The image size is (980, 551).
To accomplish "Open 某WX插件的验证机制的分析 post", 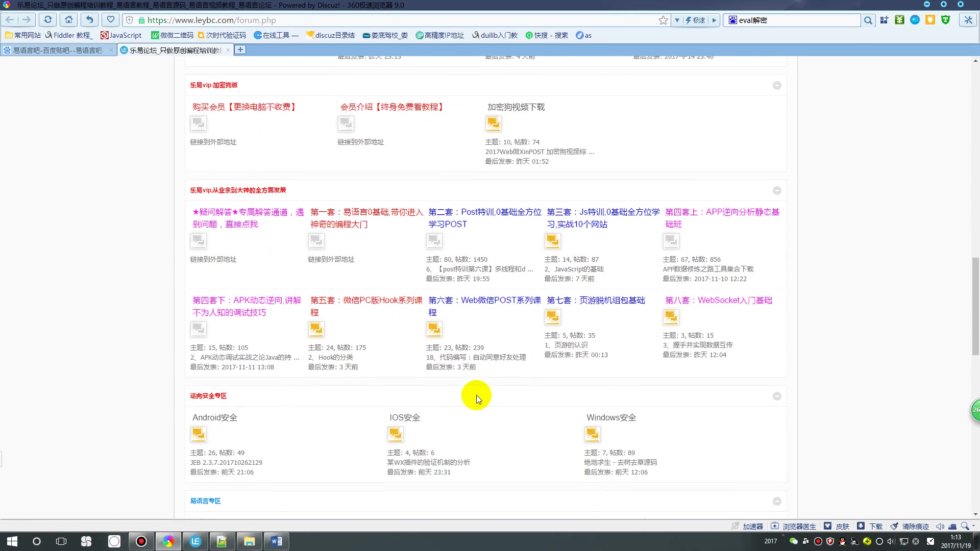I will [x=429, y=462].
